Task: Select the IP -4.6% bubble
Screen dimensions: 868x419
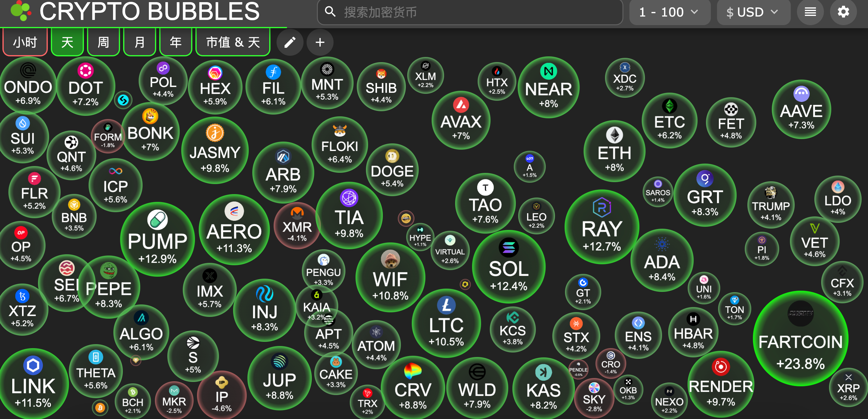Action: (x=222, y=395)
